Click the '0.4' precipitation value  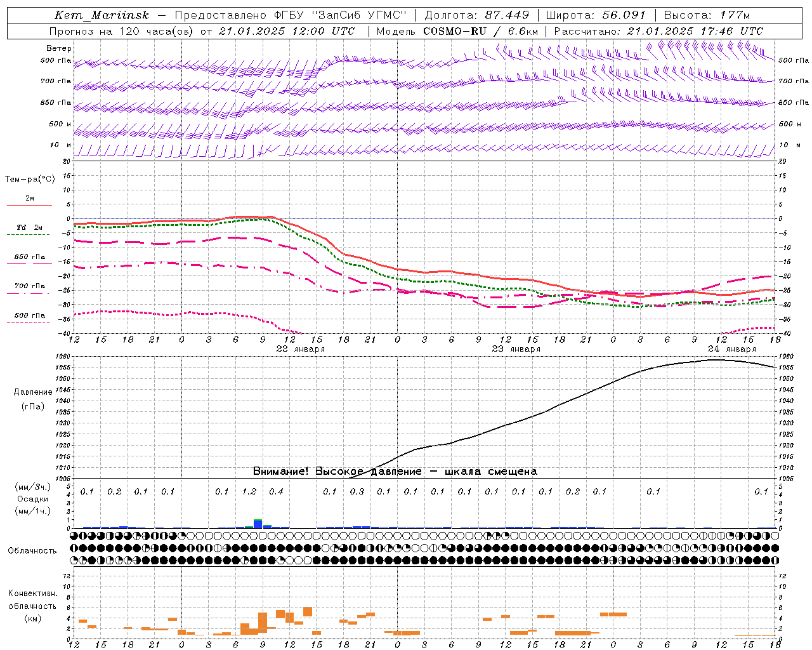(276, 491)
